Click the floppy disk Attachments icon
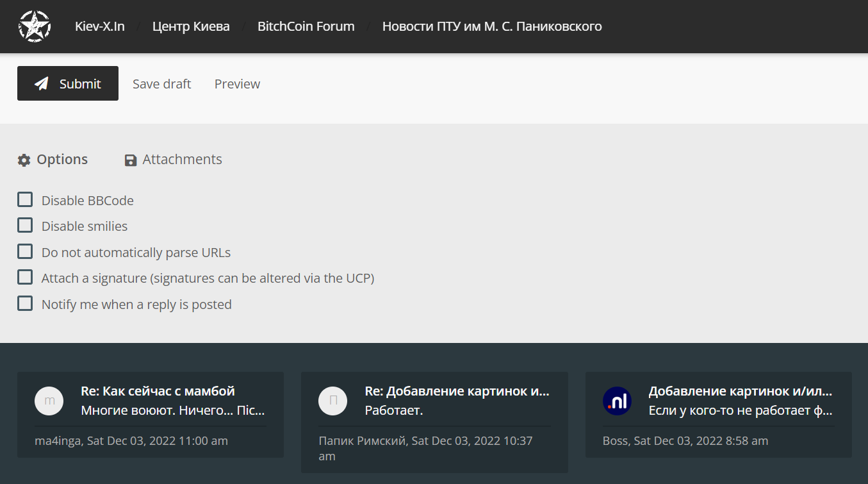868x484 pixels. click(131, 160)
